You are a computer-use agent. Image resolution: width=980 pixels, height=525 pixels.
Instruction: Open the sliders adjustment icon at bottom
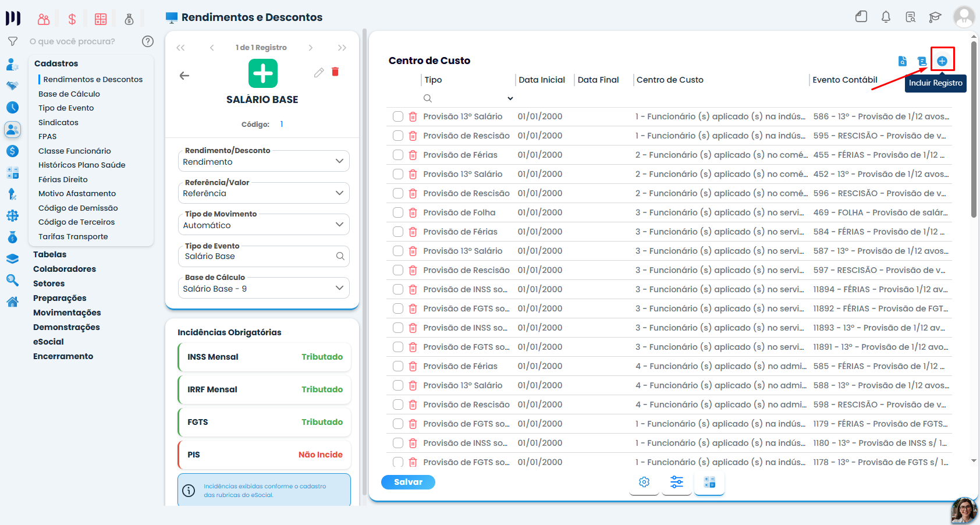point(677,482)
